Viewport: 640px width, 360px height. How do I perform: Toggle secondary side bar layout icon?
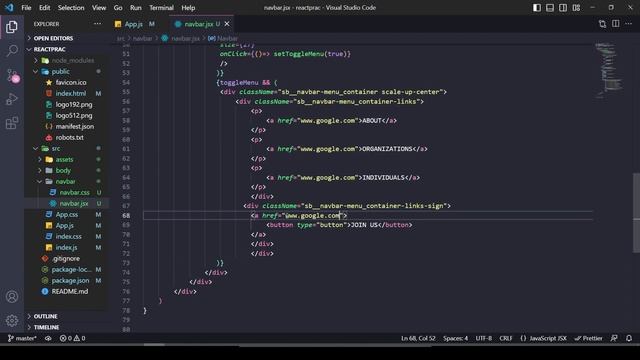click(x=563, y=8)
